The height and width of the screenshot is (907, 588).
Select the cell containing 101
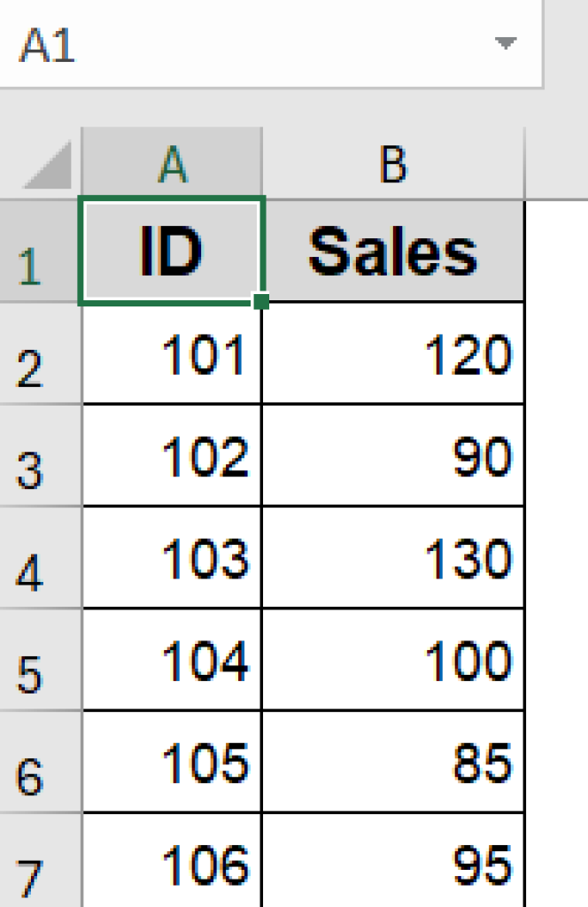point(171,353)
